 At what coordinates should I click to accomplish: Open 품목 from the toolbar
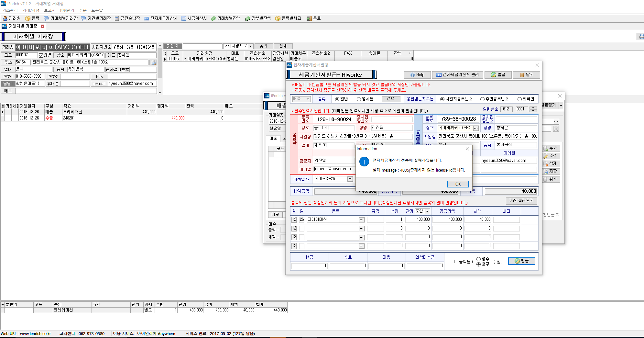point(32,18)
